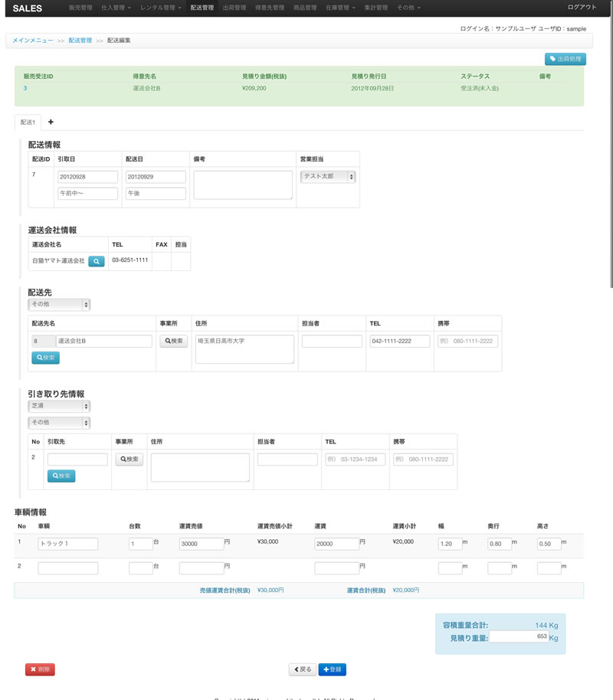The image size is (613, 700).
Task: Click the 登録 register button
Action: (x=332, y=669)
